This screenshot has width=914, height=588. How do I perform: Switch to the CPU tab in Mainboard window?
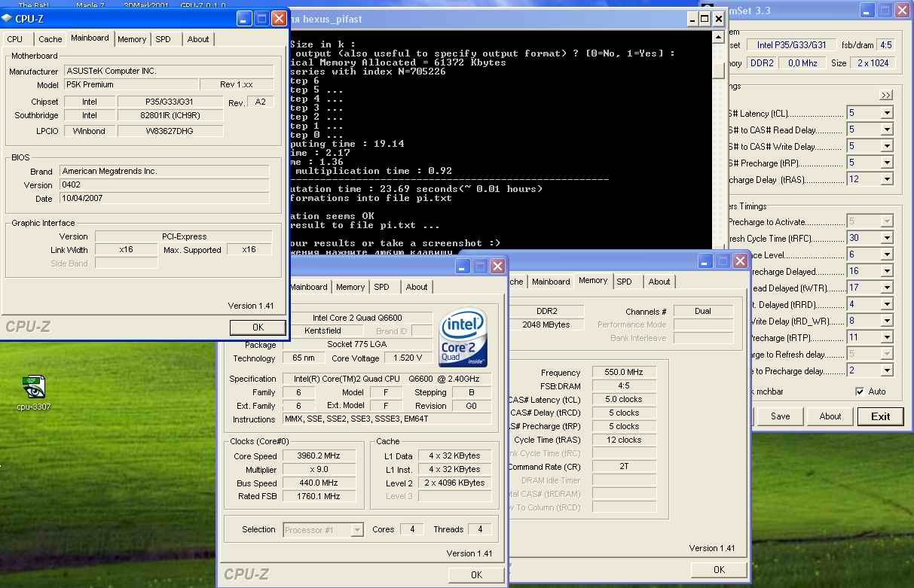[15, 39]
